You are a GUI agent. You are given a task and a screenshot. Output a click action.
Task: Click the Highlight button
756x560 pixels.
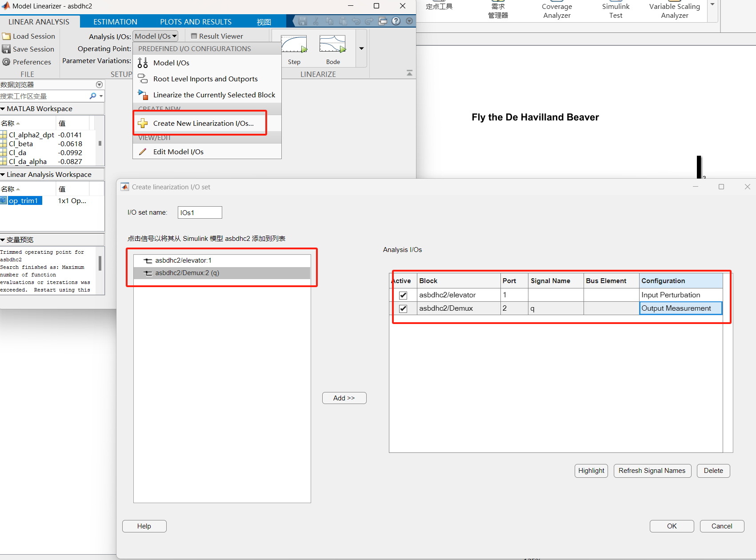[x=591, y=471]
